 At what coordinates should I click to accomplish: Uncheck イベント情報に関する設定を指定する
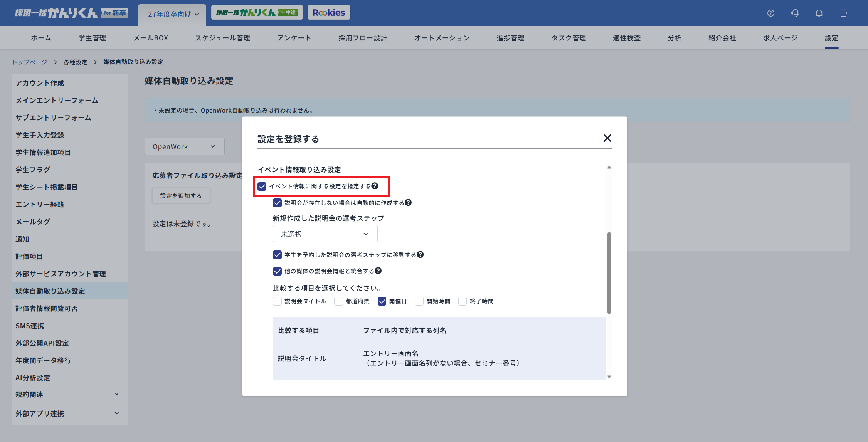262,186
